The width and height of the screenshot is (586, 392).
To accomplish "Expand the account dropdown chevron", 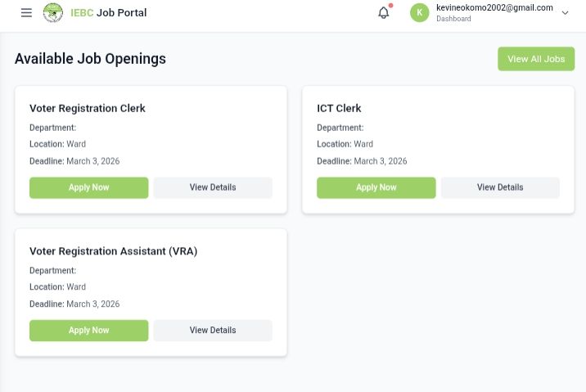I will 565,13.
